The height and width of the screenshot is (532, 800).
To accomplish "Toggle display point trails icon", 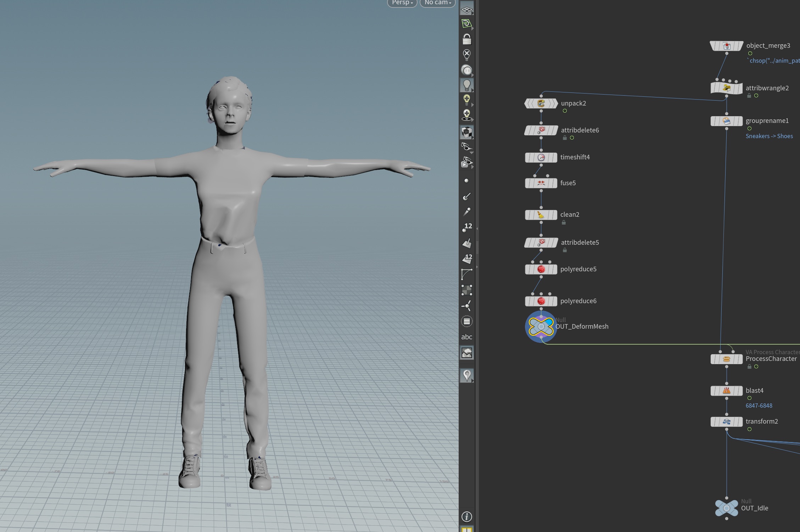I will pos(467,211).
